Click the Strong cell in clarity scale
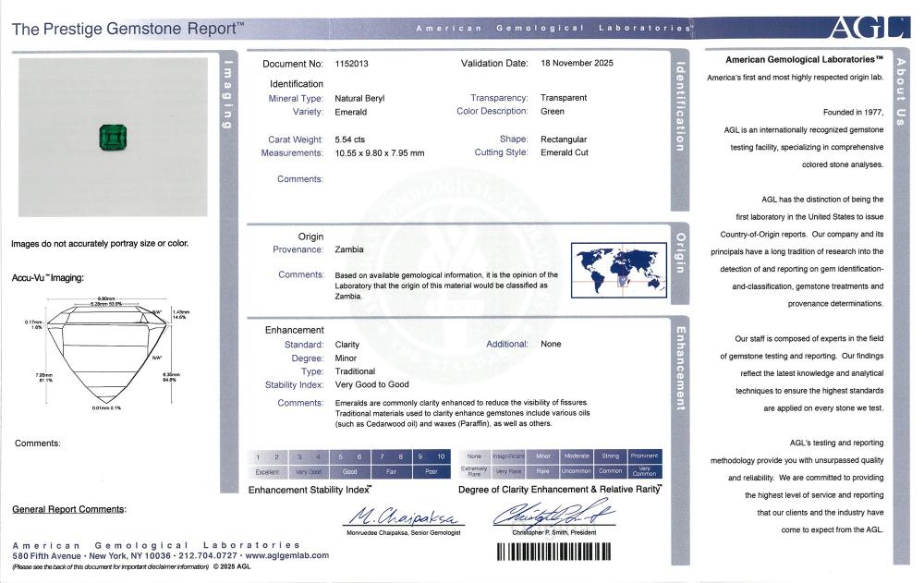 [611, 456]
